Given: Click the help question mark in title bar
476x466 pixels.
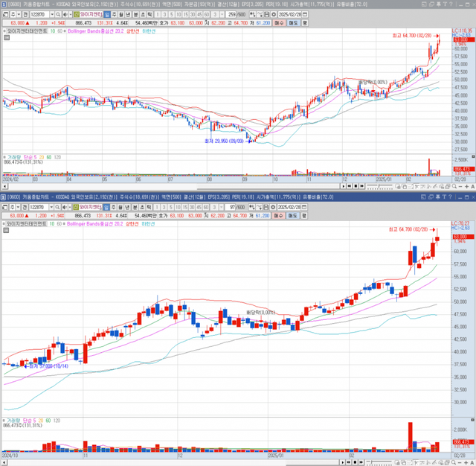Looking at the screenshot, I should pos(451,4).
